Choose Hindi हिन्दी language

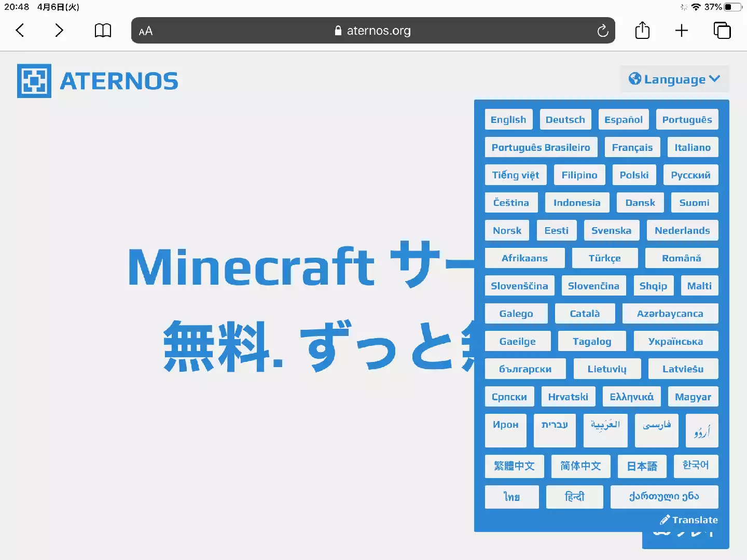575,497
